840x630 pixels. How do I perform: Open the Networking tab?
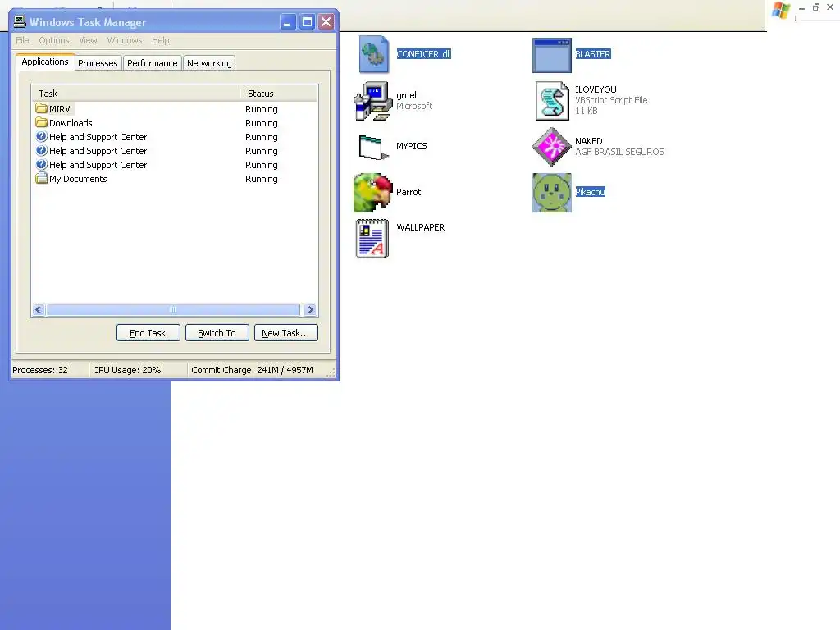(x=209, y=63)
